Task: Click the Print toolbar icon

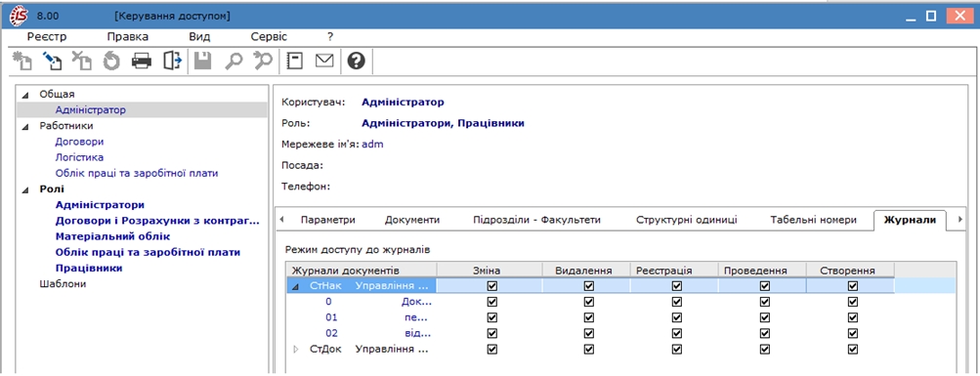Action: click(x=142, y=61)
